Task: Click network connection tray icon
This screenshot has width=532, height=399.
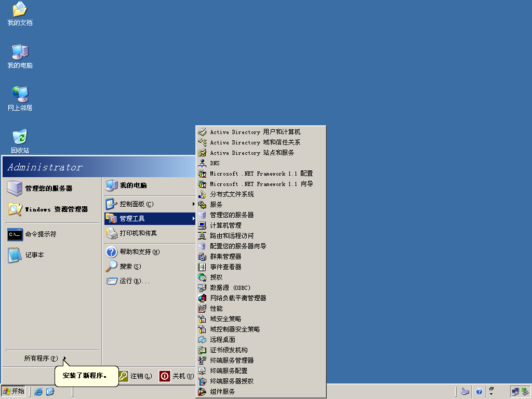Action: coord(515,392)
